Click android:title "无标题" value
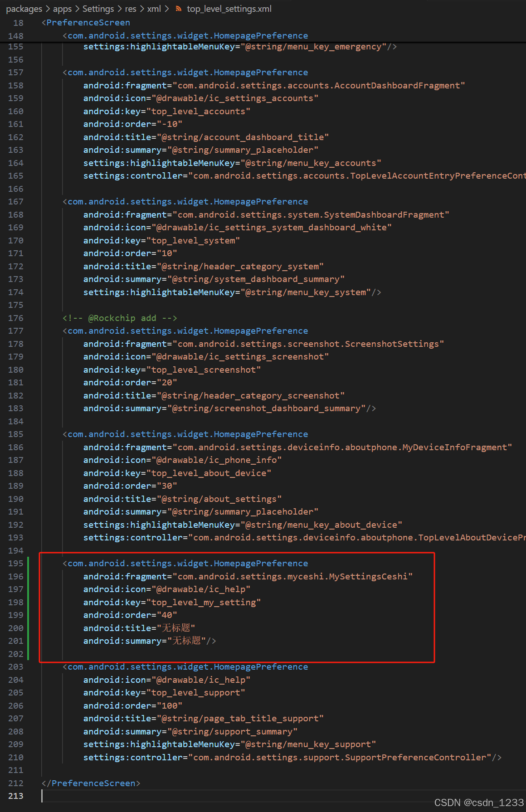The image size is (526, 812). 176,628
